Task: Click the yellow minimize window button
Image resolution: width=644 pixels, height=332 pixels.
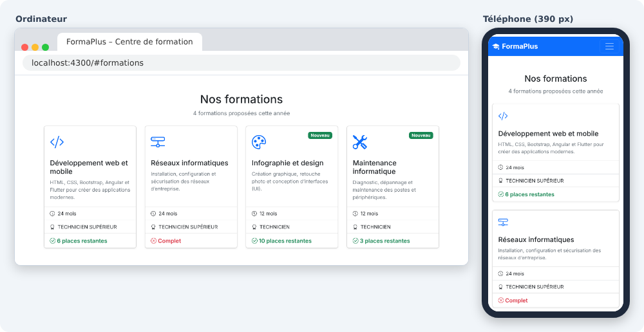Action: 35,47
